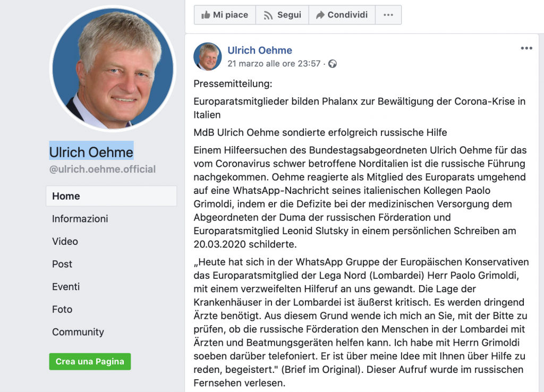Image resolution: width=544 pixels, height=392 pixels.
Task: Click the RSS Segui follow icon
Action: (x=268, y=15)
